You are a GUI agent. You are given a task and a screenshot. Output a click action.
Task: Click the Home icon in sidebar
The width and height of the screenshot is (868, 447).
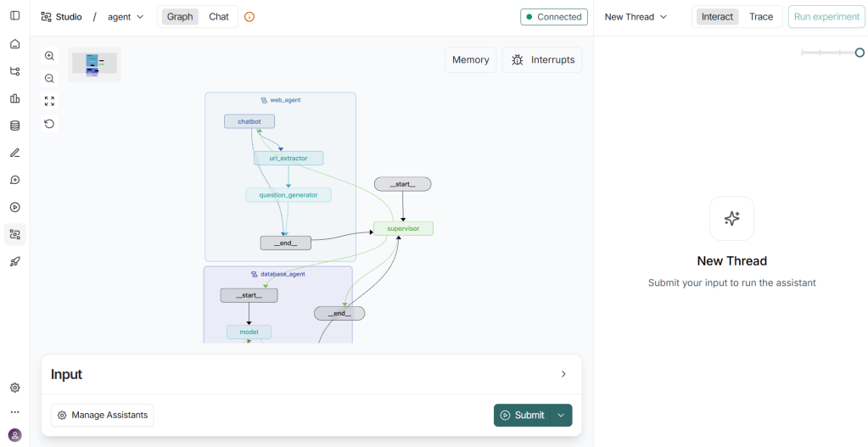pyautogui.click(x=14, y=44)
